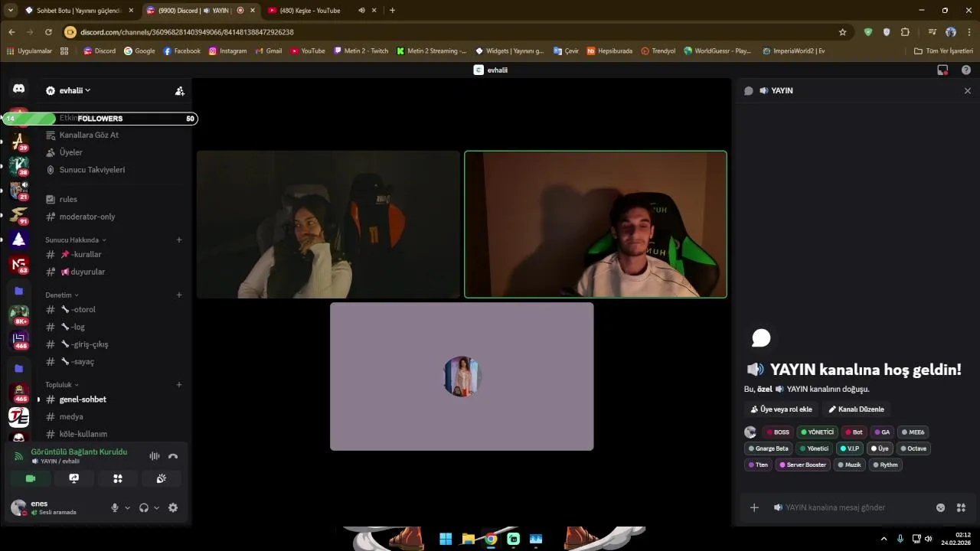Click FOLLOWERS progress bar
Screen dimensions: 980x551
pos(100,119)
